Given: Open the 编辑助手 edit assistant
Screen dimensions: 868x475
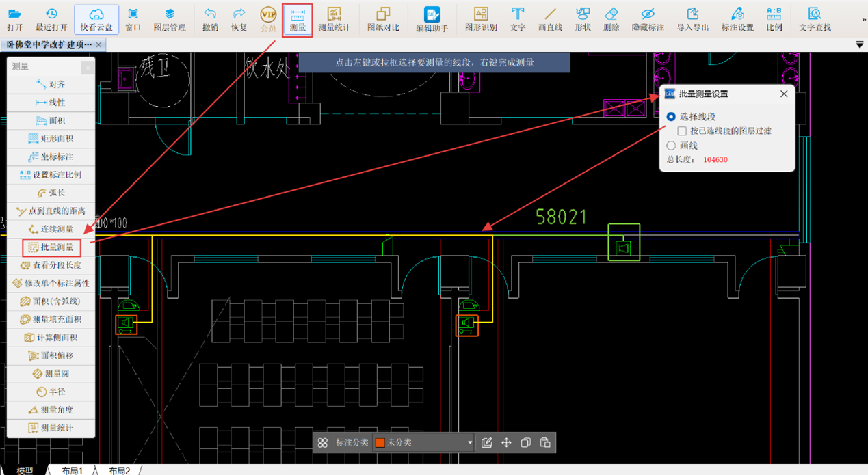Looking at the screenshot, I should (x=432, y=19).
